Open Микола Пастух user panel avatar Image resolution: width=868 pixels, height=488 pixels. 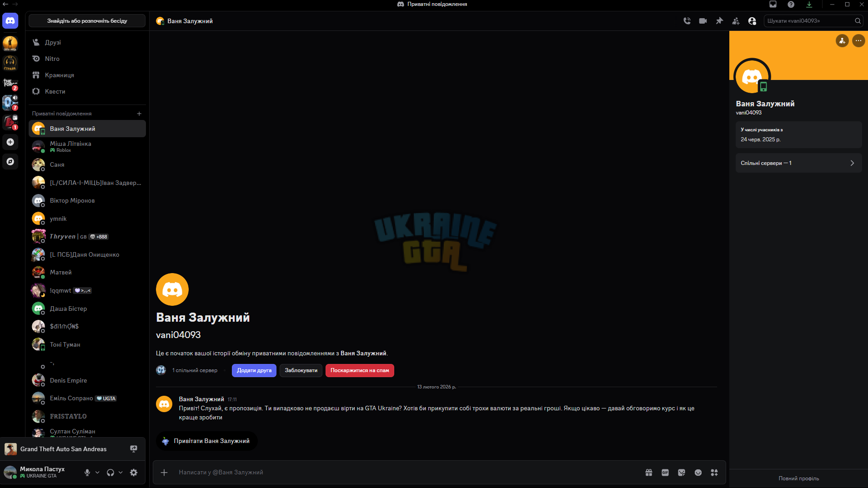click(x=10, y=473)
